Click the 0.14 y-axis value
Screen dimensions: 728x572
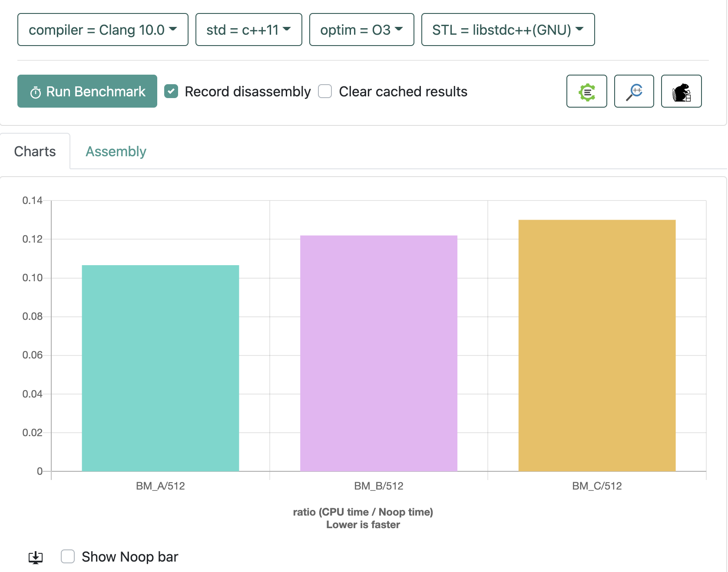[33, 201]
